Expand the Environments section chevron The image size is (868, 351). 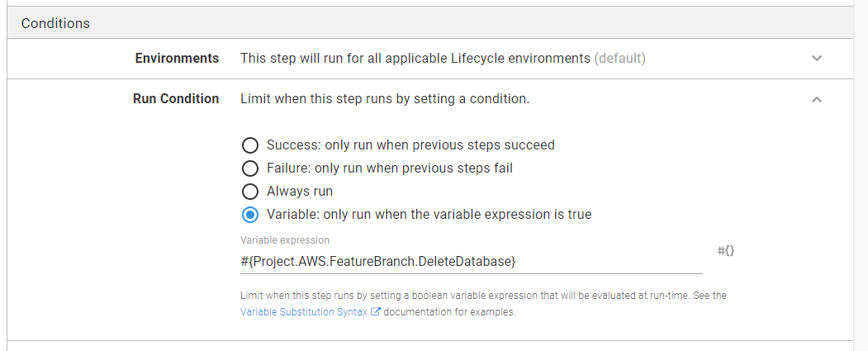[x=817, y=59]
